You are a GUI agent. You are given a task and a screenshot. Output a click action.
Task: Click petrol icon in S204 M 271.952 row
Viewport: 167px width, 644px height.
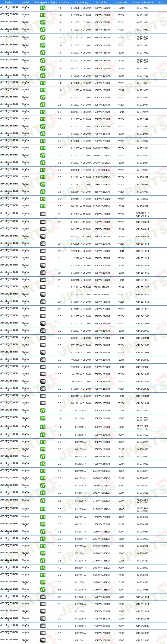tap(43, 53)
